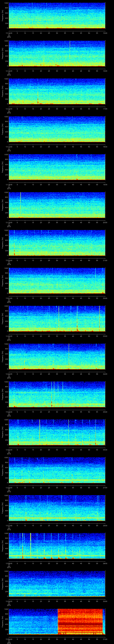Click the 13:17:00 start time label
The width and height of the screenshot is (114, 644).
(9, 147)
